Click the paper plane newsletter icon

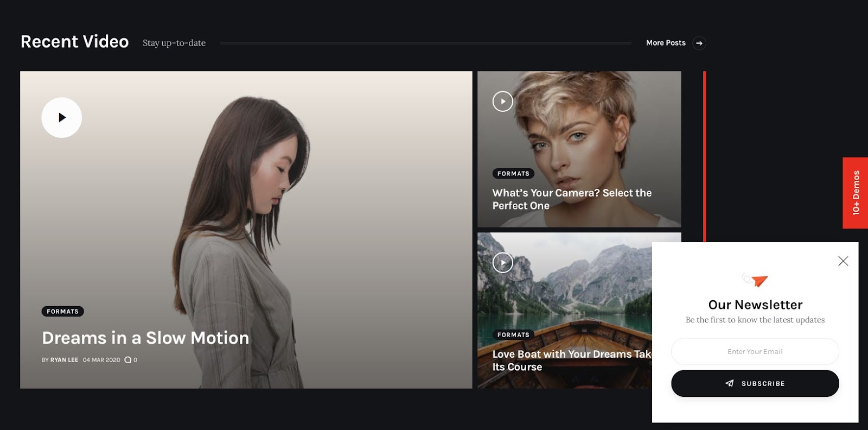click(755, 280)
